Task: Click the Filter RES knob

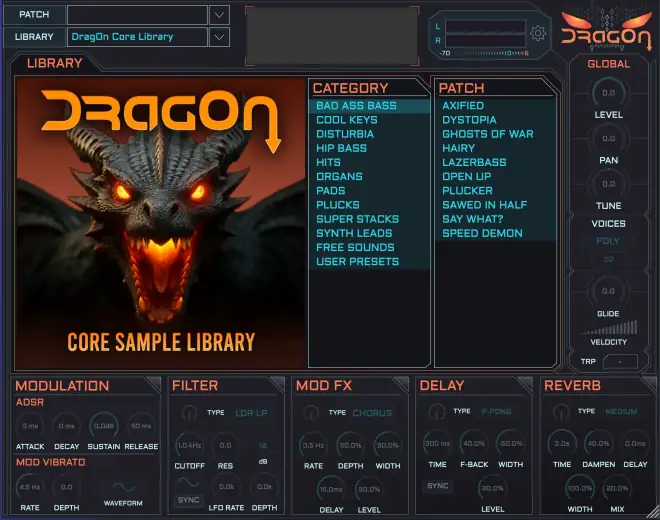Action: 225,445
